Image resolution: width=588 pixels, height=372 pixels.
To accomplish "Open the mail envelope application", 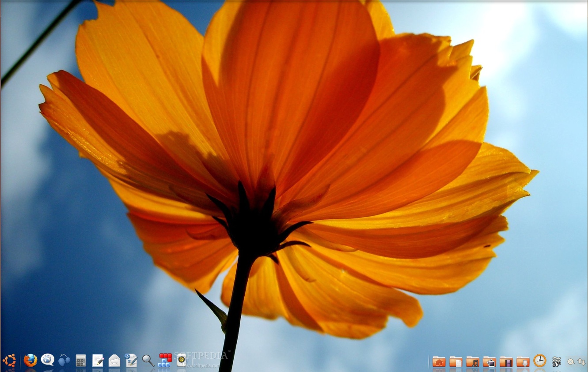I will (x=114, y=361).
